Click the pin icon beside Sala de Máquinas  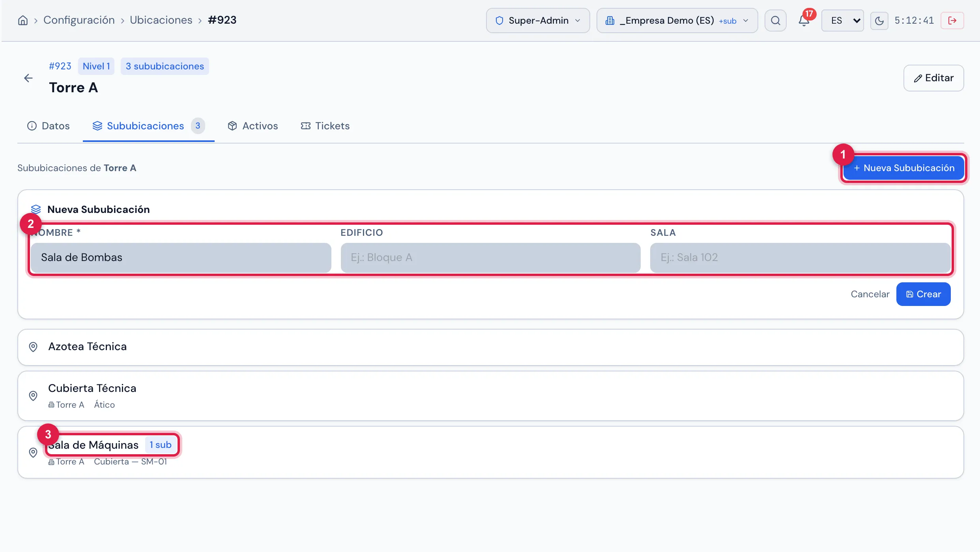click(33, 453)
